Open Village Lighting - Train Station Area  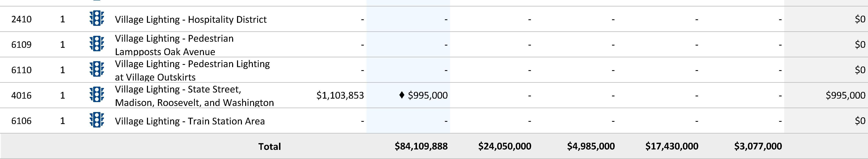(x=190, y=121)
